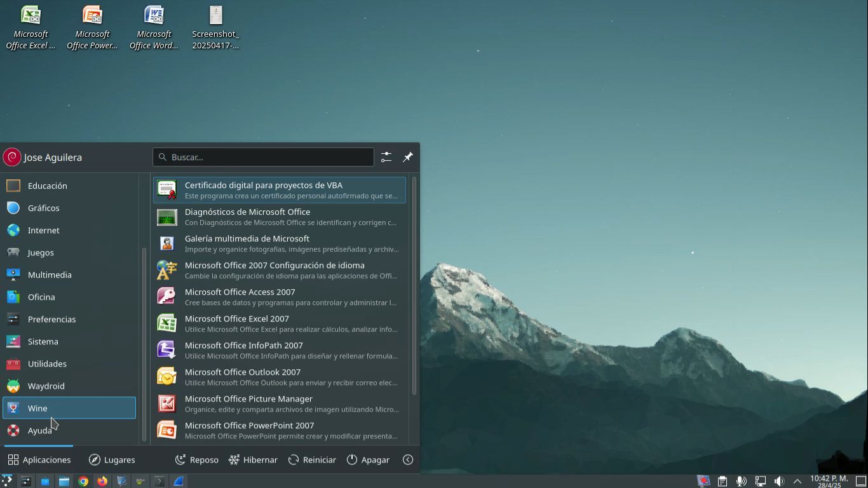Launch Microsoft Office Outlook 2007
Viewport: 868px width, 488px height.
click(280, 377)
